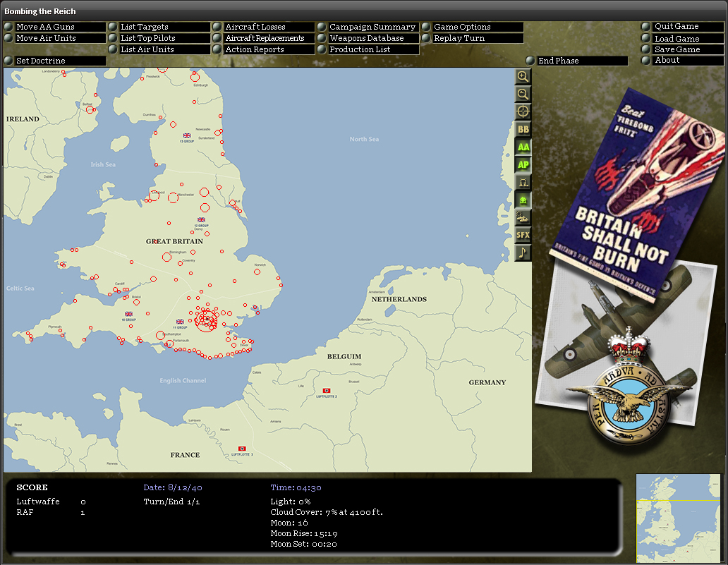Click the Turn/End 1/1 text
728x565 pixels.
[172, 502]
